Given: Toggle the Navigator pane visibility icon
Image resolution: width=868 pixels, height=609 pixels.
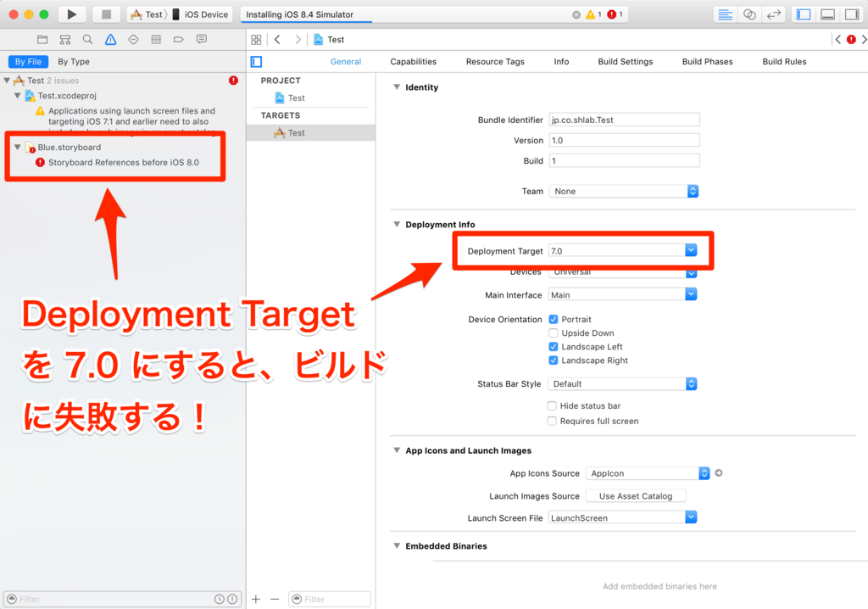Looking at the screenshot, I should point(804,14).
